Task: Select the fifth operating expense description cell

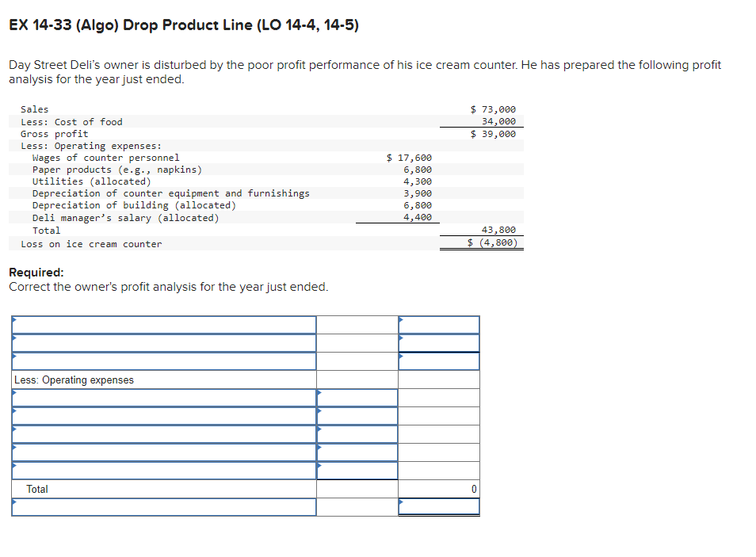Action: 162,470
